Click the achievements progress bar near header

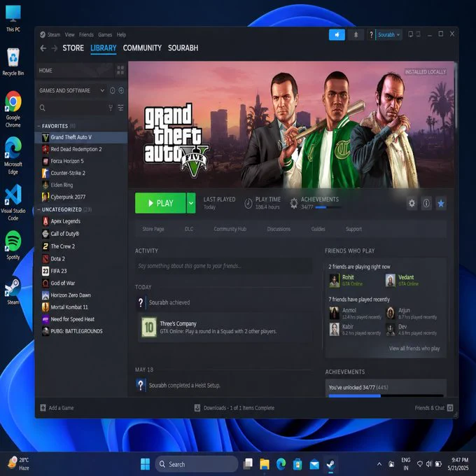(x=328, y=207)
